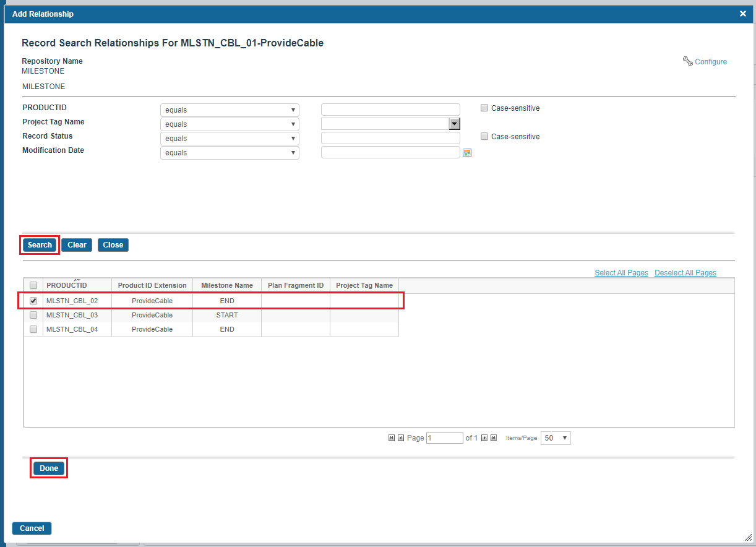Open the PRODUCTID operator dropdown
The width and height of the screenshot is (756, 547).
[x=230, y=110]
